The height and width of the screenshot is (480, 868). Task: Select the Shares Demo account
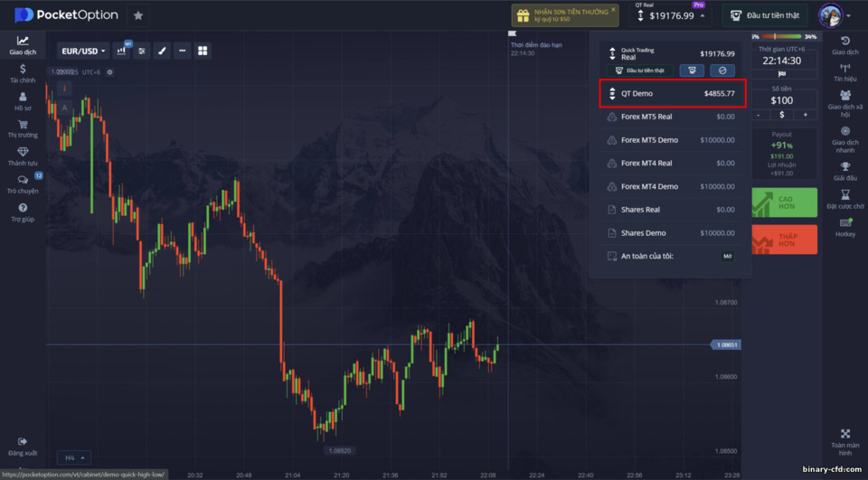tap(671, 233)
